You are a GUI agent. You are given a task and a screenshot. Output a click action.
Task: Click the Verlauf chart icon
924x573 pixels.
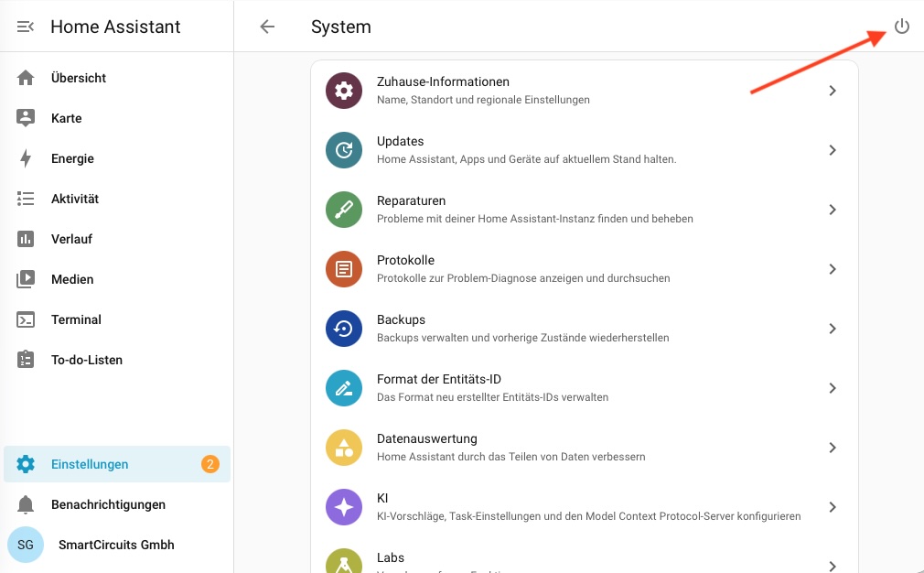coord(26,239)
